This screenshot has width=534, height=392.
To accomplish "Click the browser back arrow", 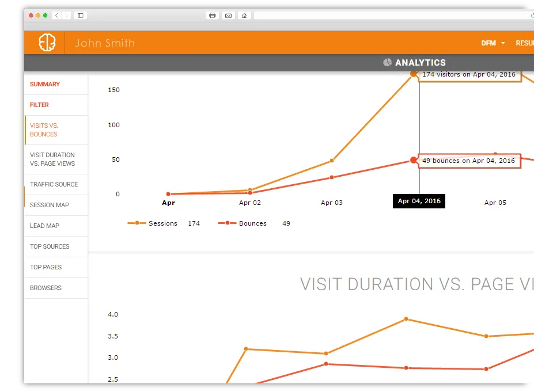I will tap(56, 16).
